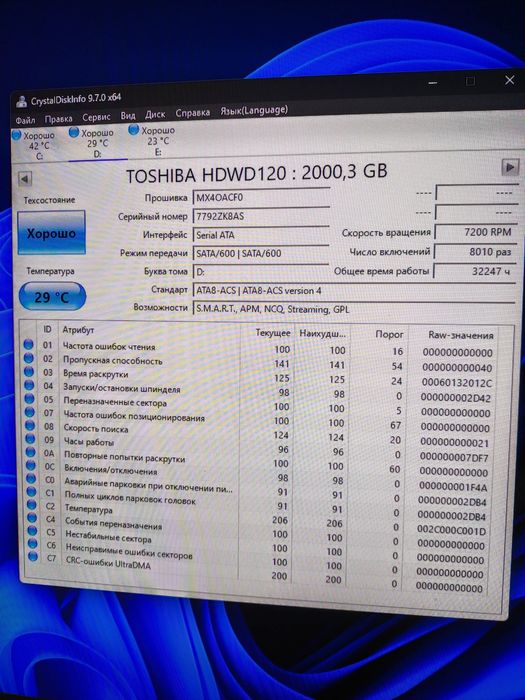
Task: Open the Правка menu
Action: coord(58,119)
